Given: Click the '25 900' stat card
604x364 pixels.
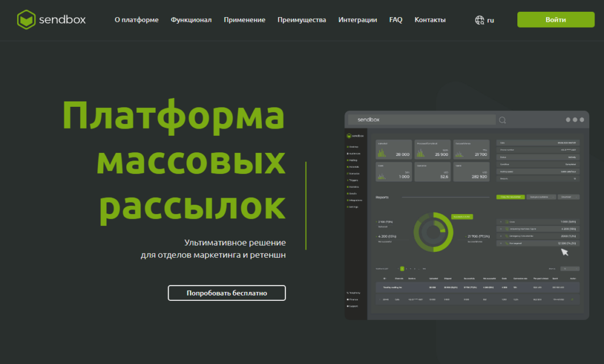Looking at the screenshot, I should click(x=432, y=149).
